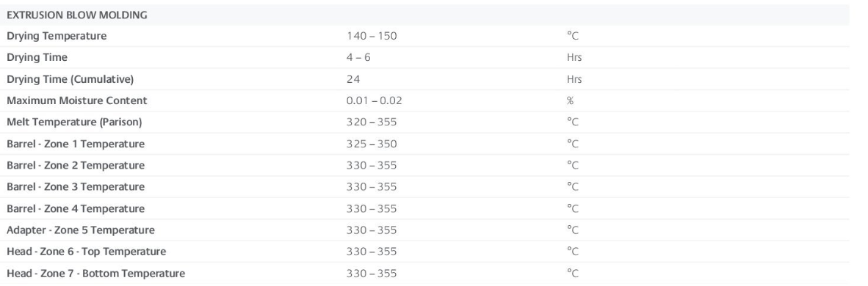
Task: Select the Drying Temperature row label
Action: 57,36
